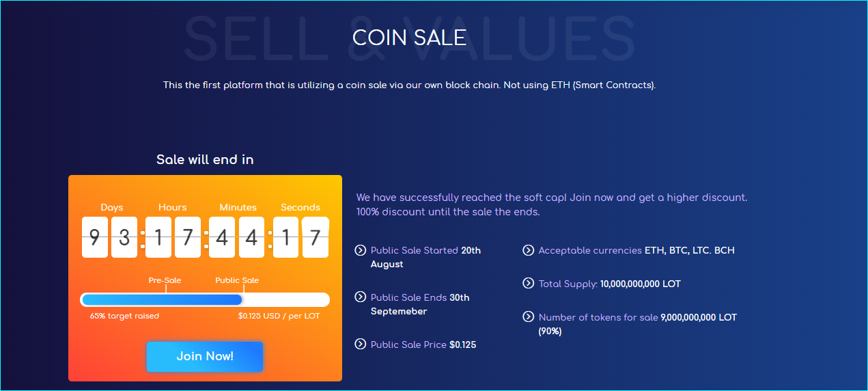The height and width of the screenshot is (391, 868).
Task: Click the second Hours digit card
Action: click(188, 237)
